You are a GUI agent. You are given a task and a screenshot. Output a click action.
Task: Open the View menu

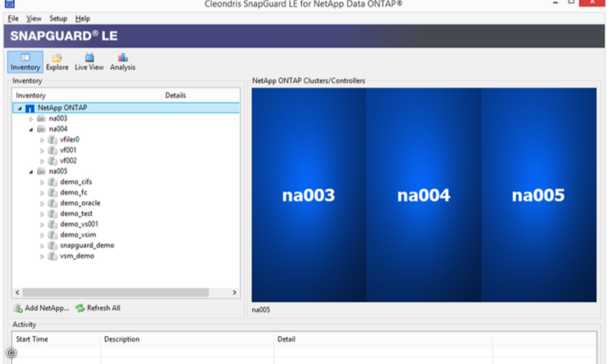[34, 18]
